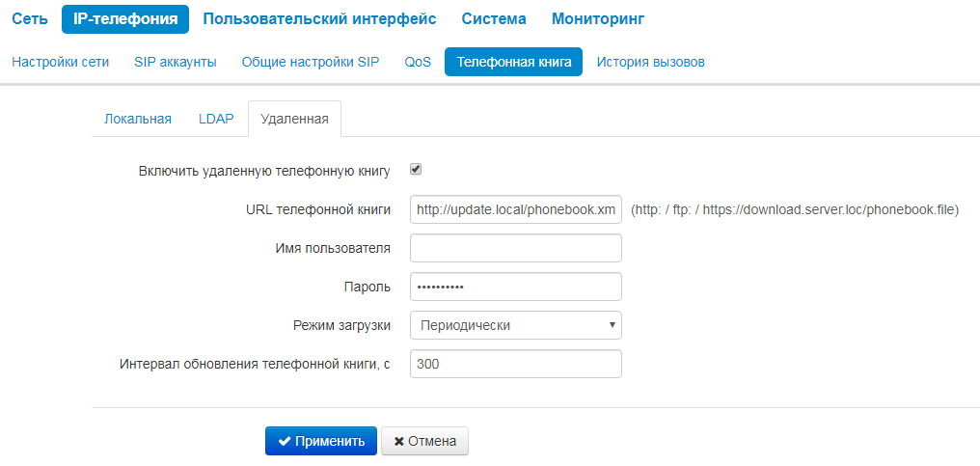Switch to the Локальная phonebook tab
The height and width of the screenshot is (466, 980).
point(137,119)
